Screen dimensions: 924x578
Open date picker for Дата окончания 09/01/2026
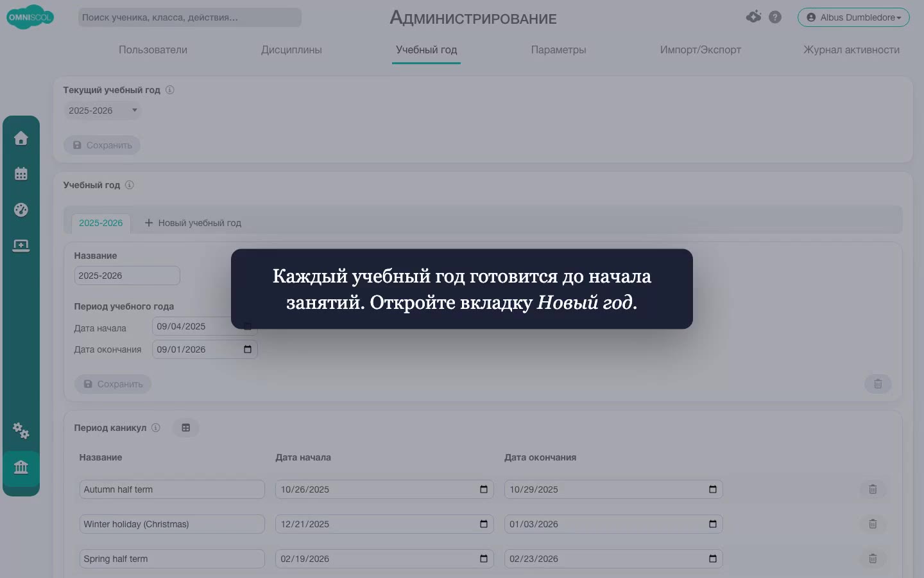point(248,349)
